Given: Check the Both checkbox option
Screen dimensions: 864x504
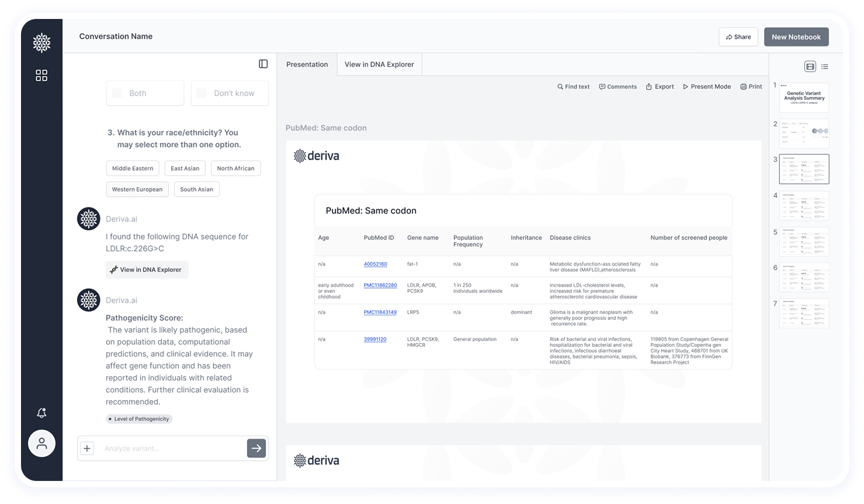Looking at the screenshot, I should pos(117,93).
